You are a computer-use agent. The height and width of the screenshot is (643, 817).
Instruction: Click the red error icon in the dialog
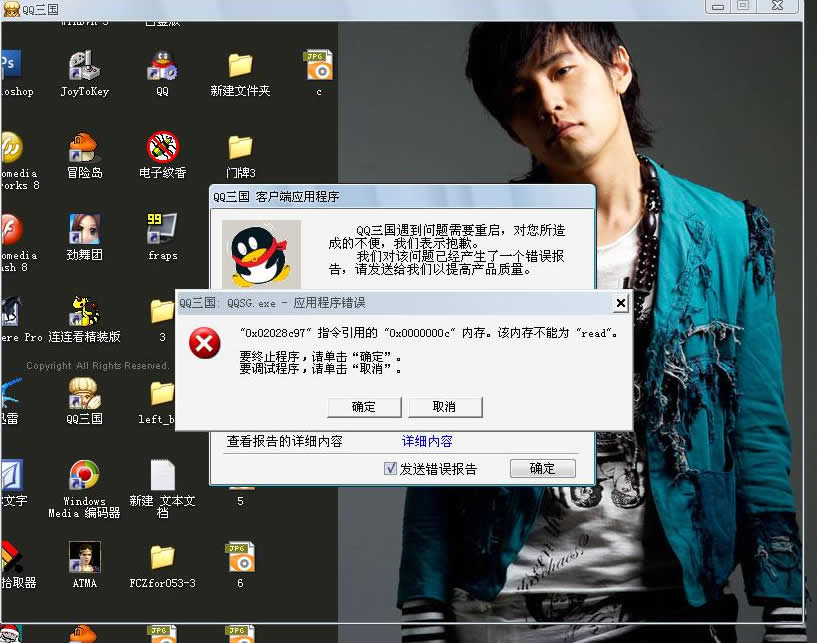tap(204, 343)
